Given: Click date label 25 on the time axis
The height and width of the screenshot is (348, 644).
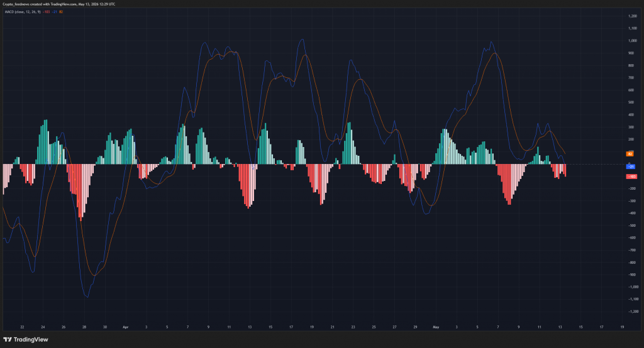Looking at the screenshot, I should [x=374, y=327].
